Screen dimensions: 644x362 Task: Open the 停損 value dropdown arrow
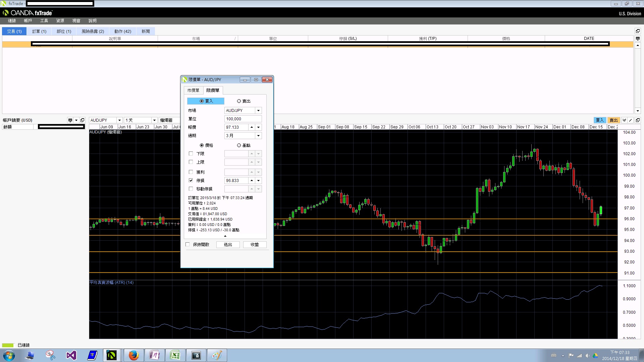coord(258,180)
